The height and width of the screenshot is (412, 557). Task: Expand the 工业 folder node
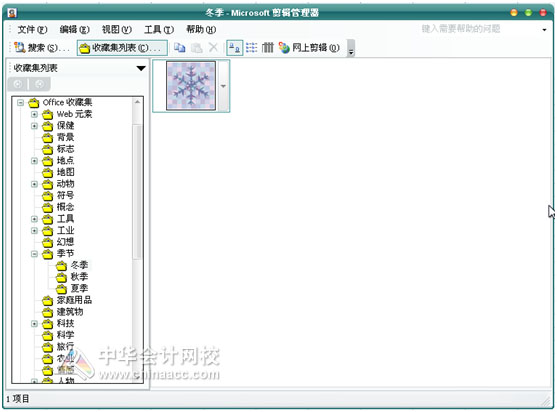pos(34,231)
